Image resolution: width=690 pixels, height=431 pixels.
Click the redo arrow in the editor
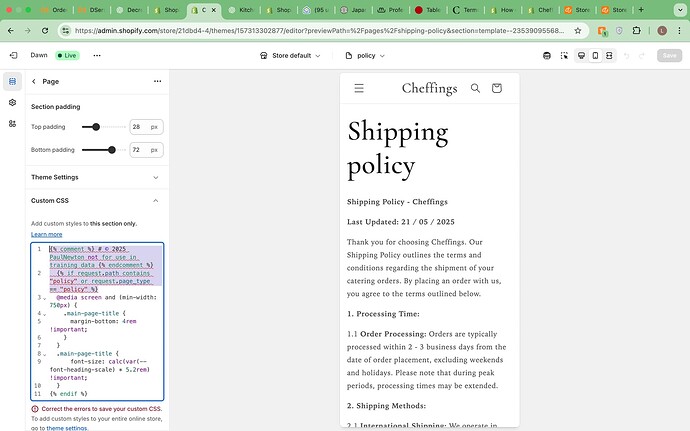(x=642, y=55)
